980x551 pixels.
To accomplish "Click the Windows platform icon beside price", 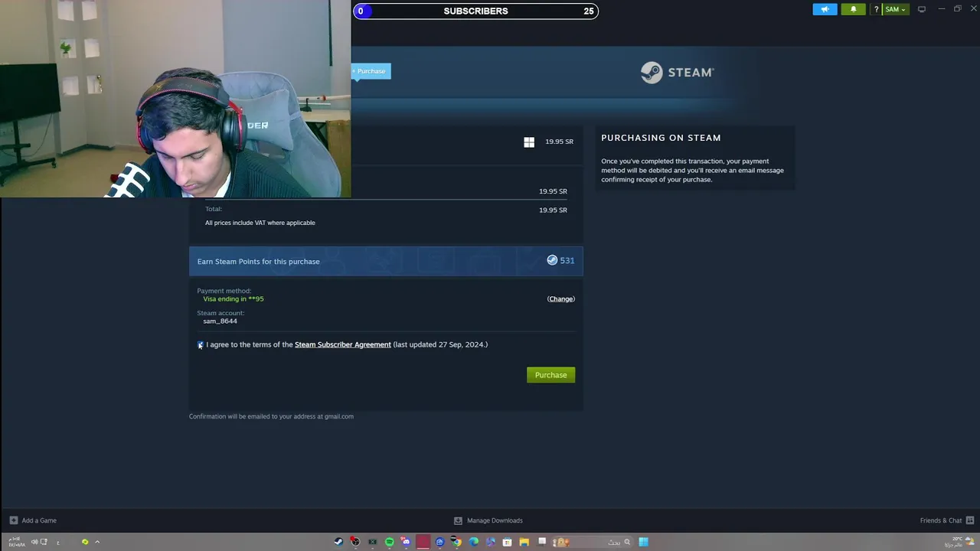I will [529, 142].
